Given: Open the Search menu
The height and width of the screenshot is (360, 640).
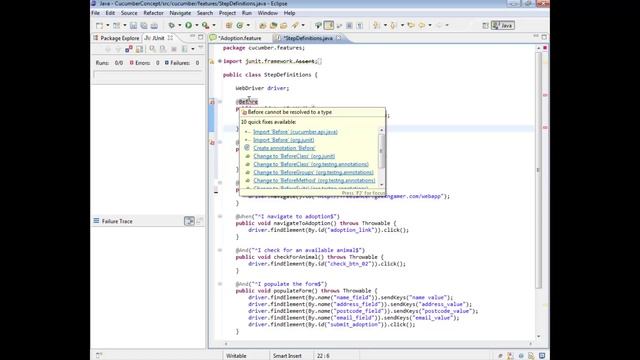Looking at the screenshot, I should pos(205,13).
